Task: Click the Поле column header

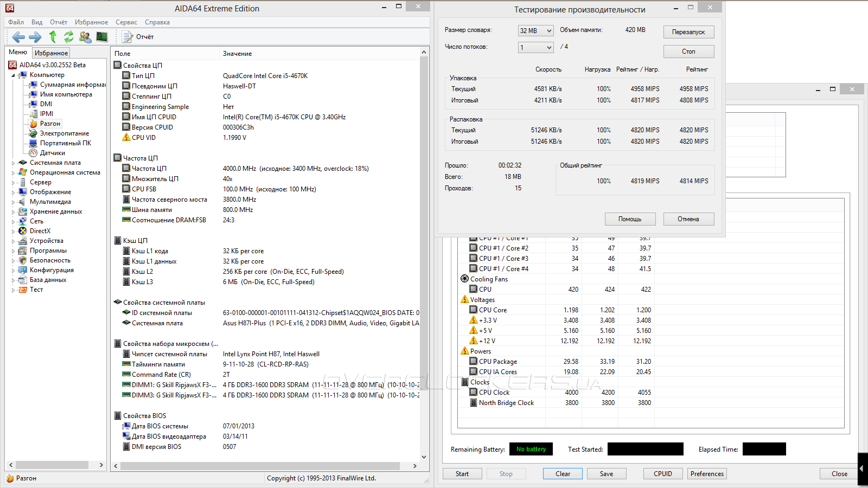Action: (x=165, y=54)
